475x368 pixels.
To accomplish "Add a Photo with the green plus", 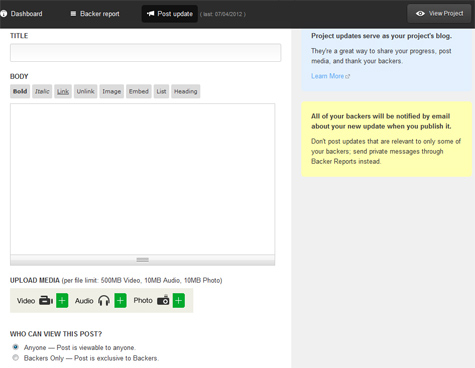I will point(179,301).
